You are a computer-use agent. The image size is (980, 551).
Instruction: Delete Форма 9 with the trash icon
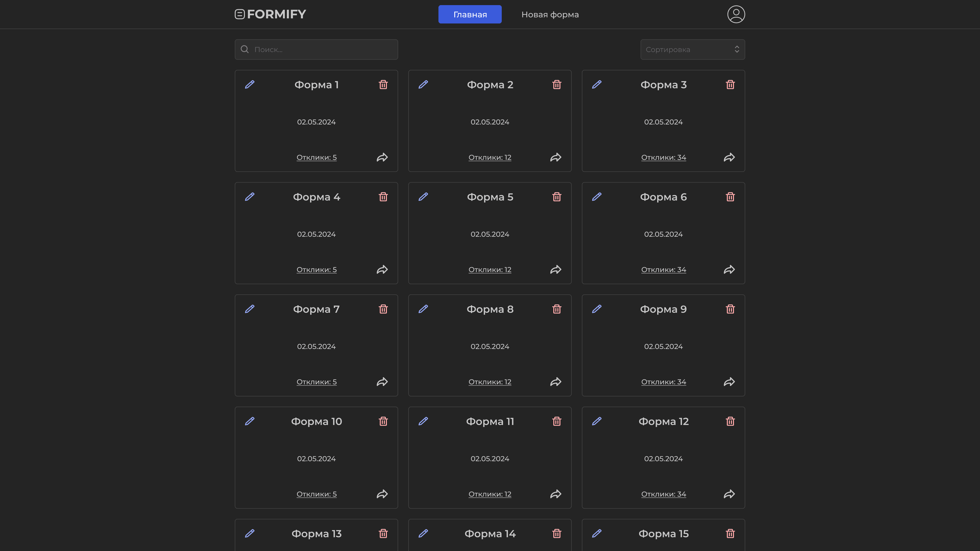pyautogui.click(x=730, y=309)
